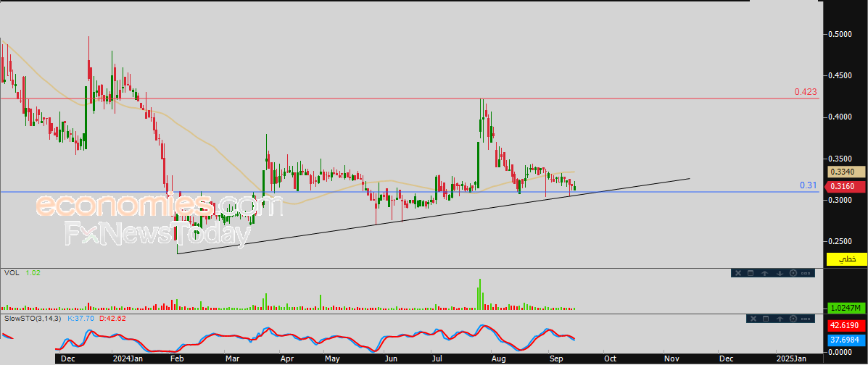Close the VOL indicator panel
Screen dimensions: 868x365
(x=738, y=273)
